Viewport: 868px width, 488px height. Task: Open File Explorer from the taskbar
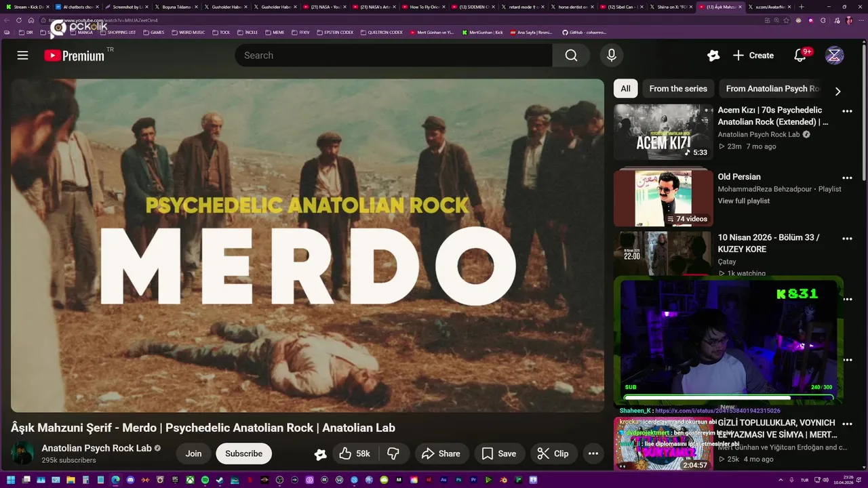coord(71,480)
